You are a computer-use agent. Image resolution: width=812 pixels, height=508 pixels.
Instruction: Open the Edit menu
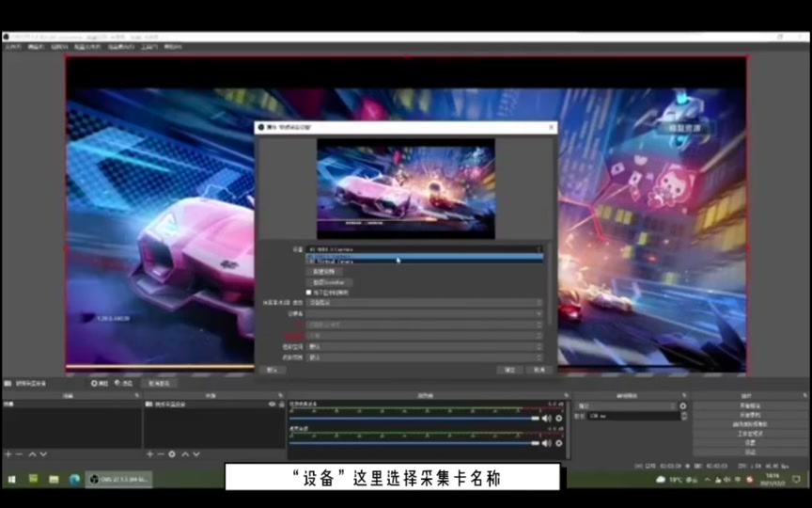(36, 47)
